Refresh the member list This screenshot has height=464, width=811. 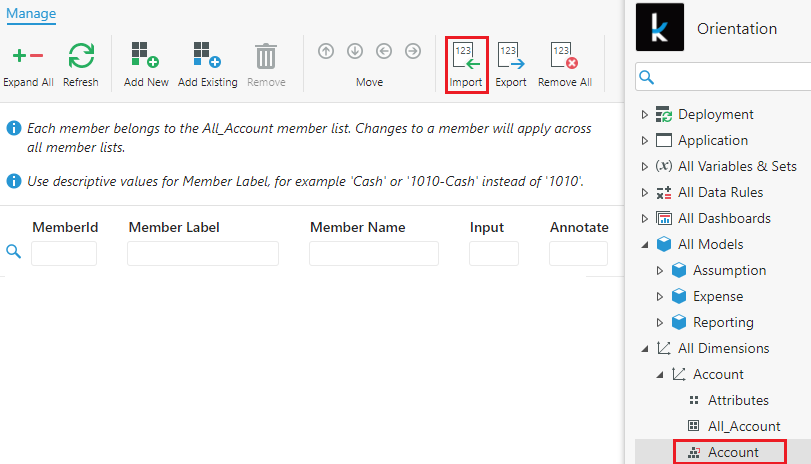[81, 56]
